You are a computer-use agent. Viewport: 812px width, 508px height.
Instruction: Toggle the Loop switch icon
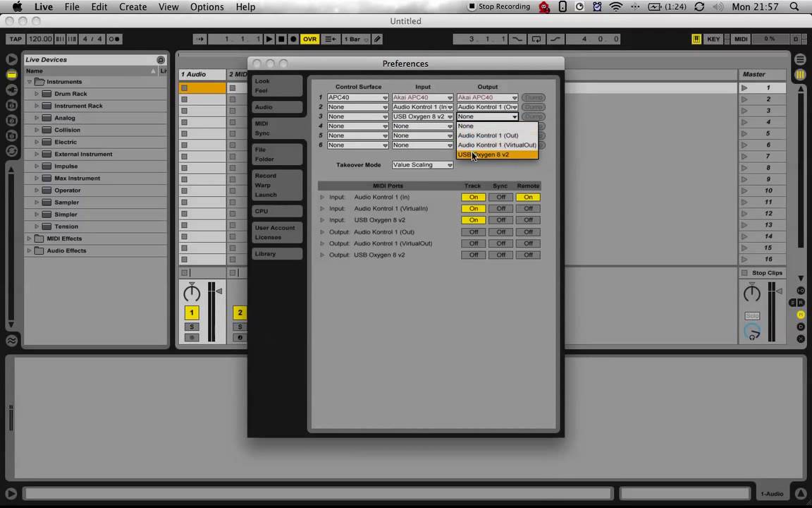click(x=536, y=39)
